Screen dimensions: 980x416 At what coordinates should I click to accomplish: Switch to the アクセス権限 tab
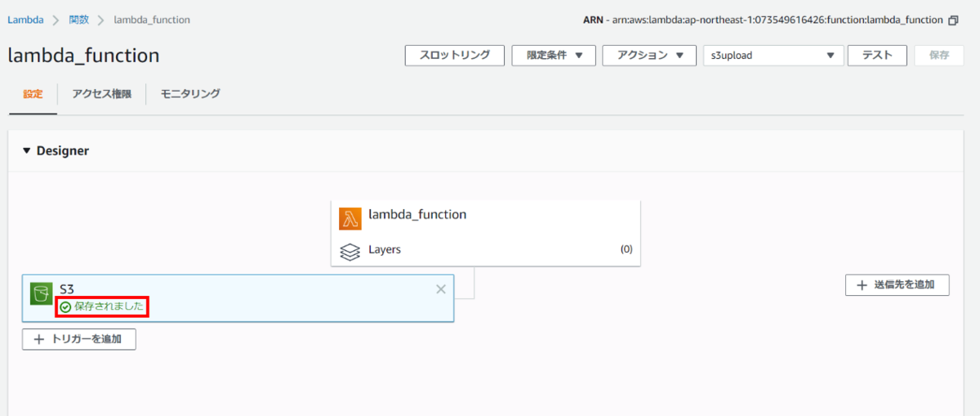pos(101,94)
